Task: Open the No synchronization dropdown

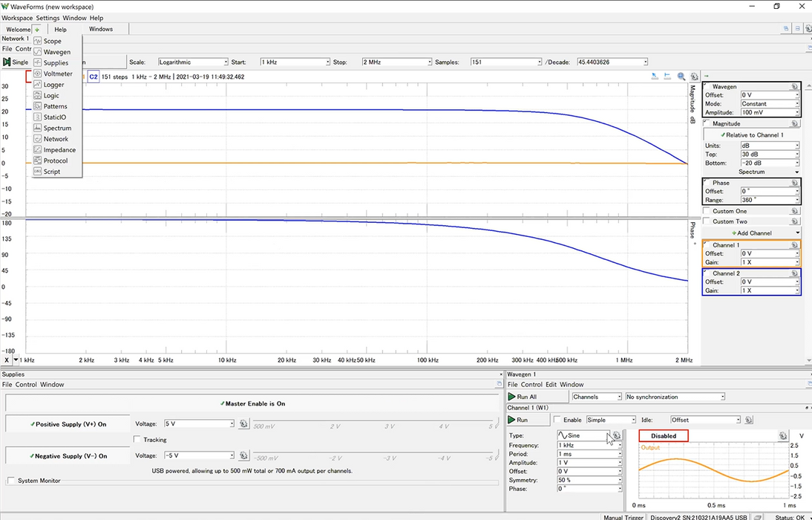Action: coord(675,397)
